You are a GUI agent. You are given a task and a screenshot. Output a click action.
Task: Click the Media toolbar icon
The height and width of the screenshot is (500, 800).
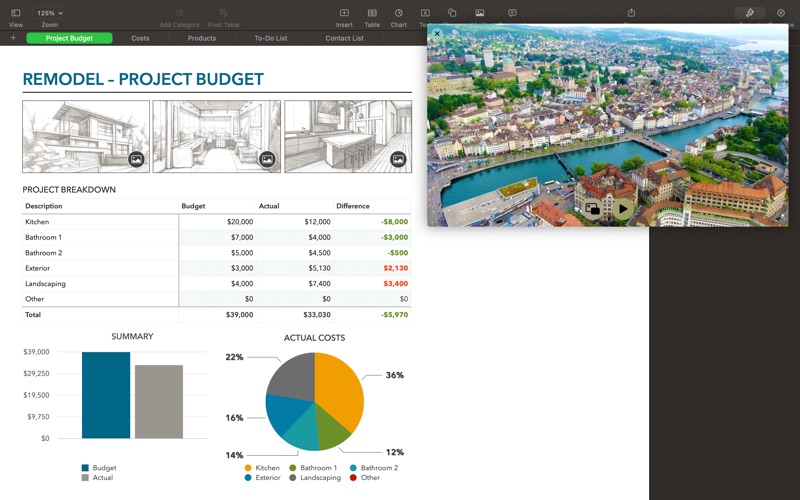point(480,13)
